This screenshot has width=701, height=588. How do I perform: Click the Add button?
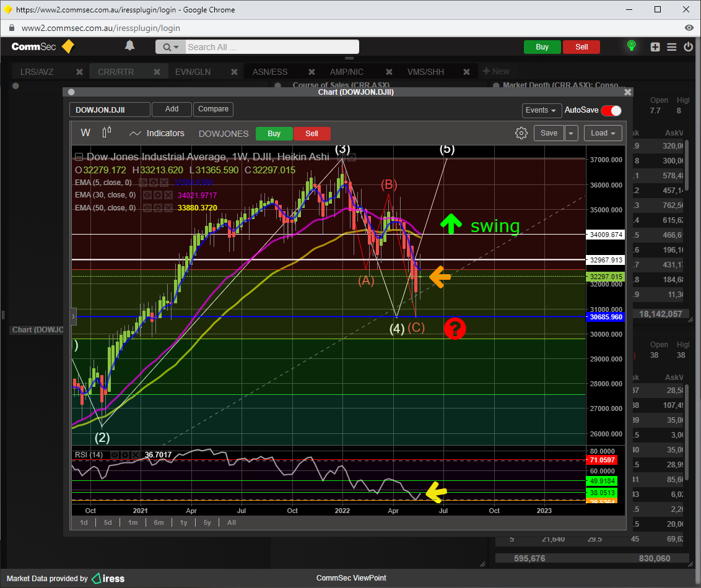tap(172, 109)
